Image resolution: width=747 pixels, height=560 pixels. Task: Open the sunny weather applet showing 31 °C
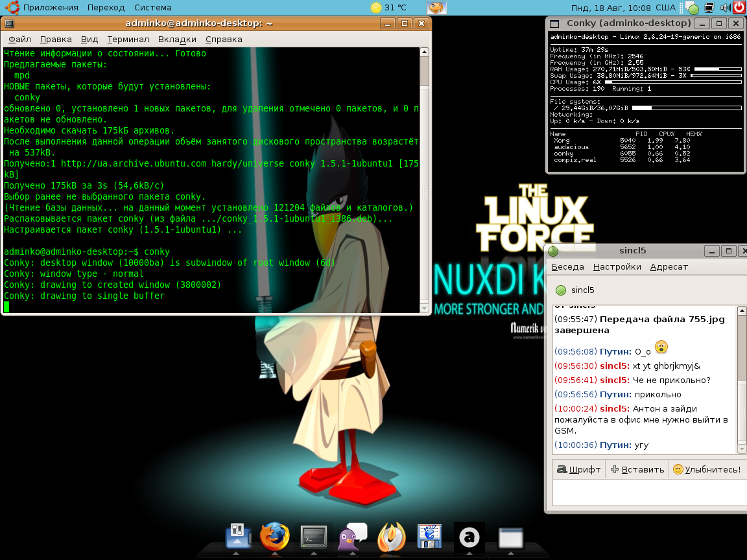[x=389, y=8]
